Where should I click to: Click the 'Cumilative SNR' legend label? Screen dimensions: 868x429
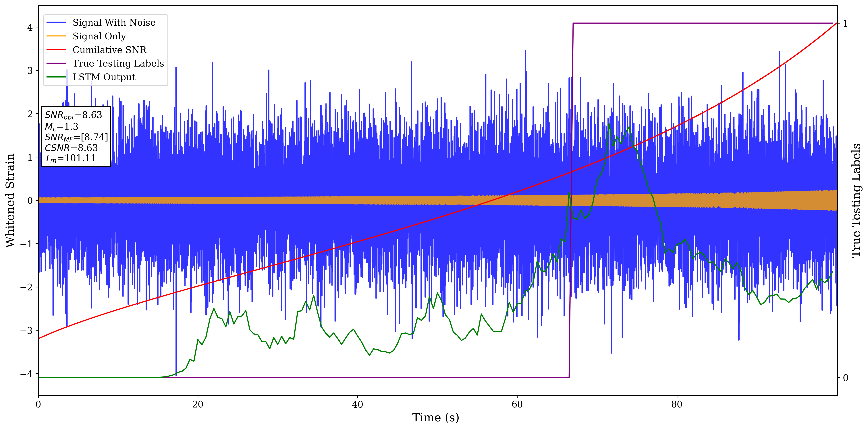[109, 50]
